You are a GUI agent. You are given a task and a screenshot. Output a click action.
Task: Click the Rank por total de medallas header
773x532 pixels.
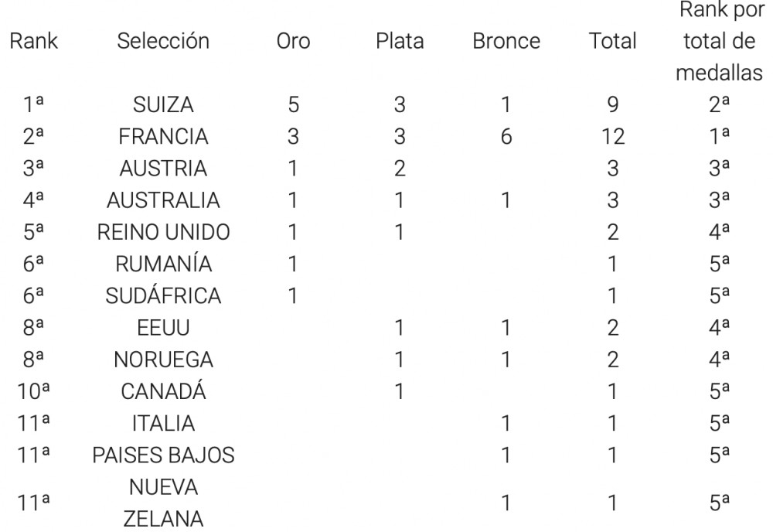coord(719,41)
